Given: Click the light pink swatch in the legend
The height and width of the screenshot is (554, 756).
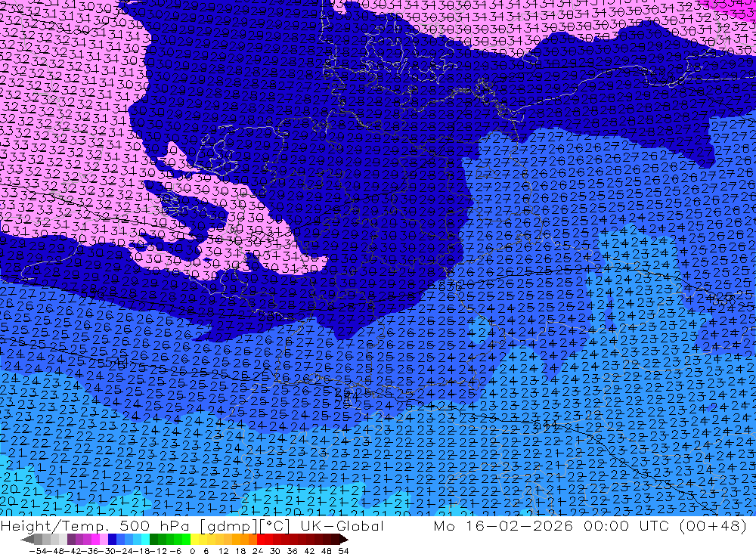Looking at the screenshot, I should tap(104, 540).
